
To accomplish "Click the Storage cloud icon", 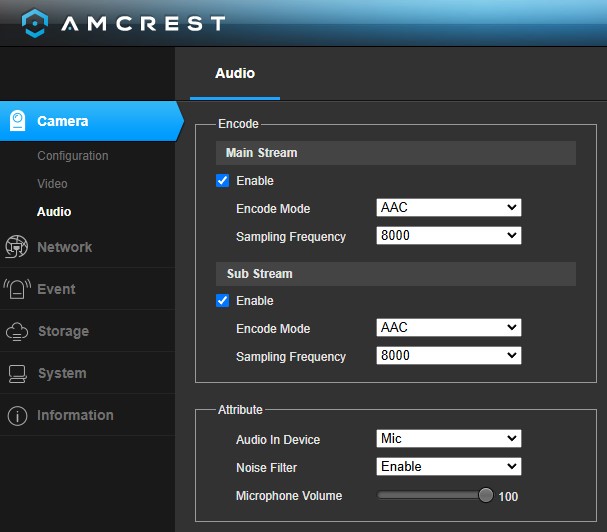I will coord(17,331).
